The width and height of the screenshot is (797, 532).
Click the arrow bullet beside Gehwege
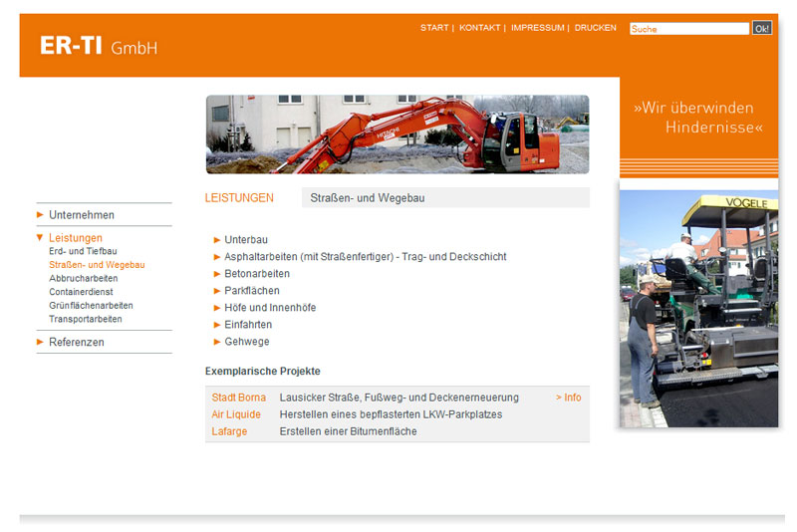click(217, 342)
